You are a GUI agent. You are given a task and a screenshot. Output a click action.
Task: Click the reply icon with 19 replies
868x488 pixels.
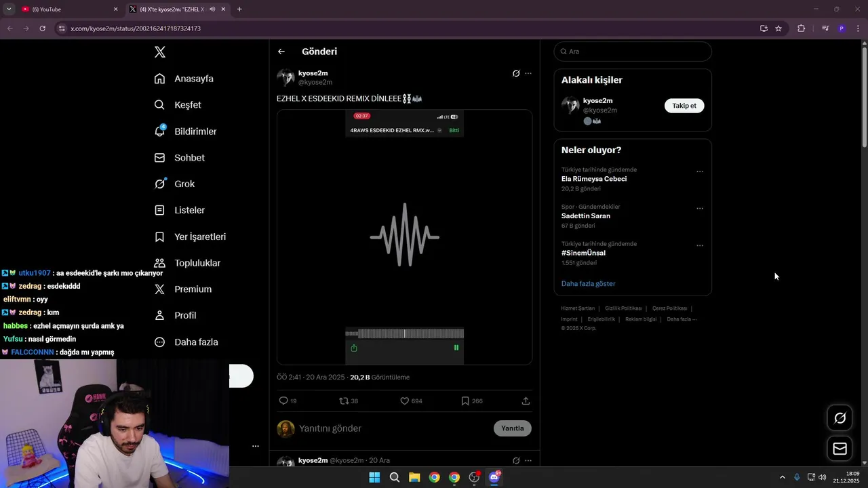click(288, 401)
